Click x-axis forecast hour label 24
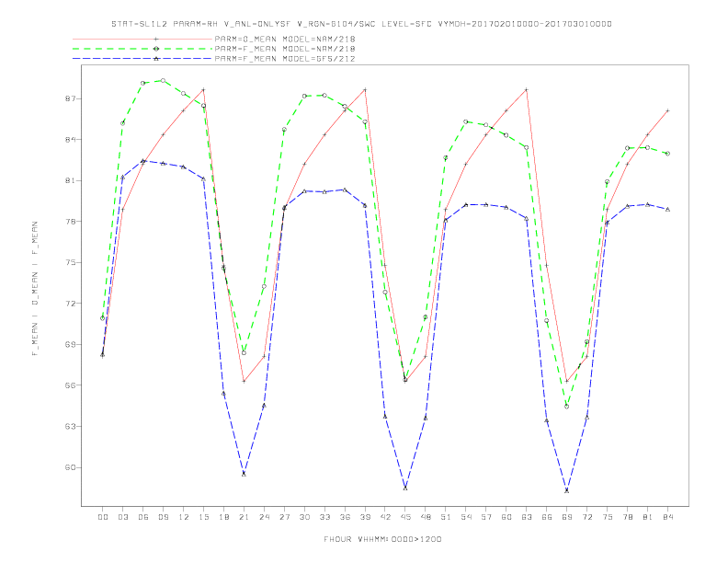 [x=264, y=517]
